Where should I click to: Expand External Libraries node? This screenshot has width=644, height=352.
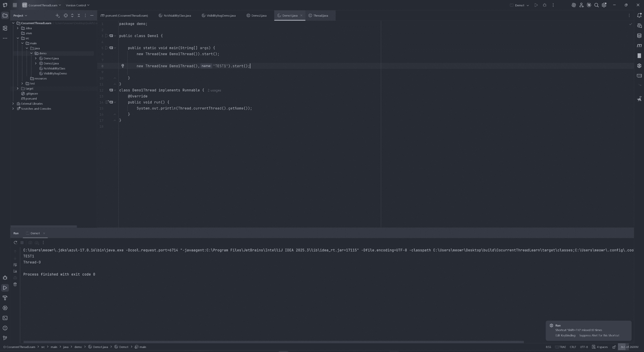tap(13, 103)
